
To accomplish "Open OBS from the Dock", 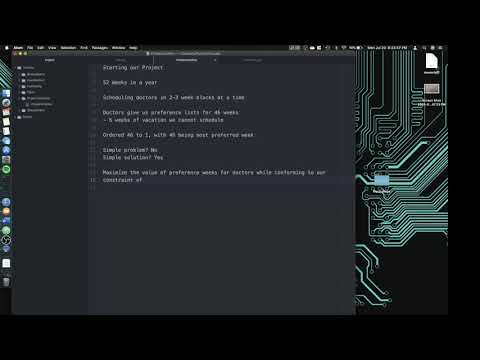I will coord(6,240).
